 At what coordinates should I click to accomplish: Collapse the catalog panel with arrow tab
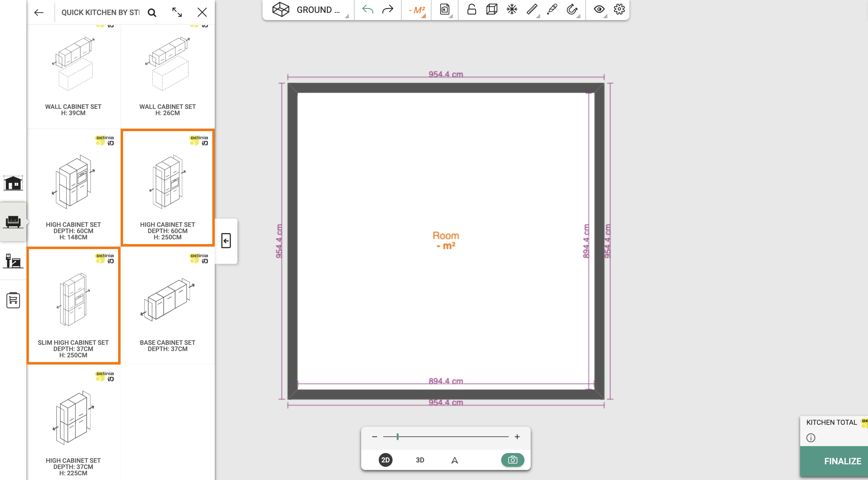coord(226,241)
